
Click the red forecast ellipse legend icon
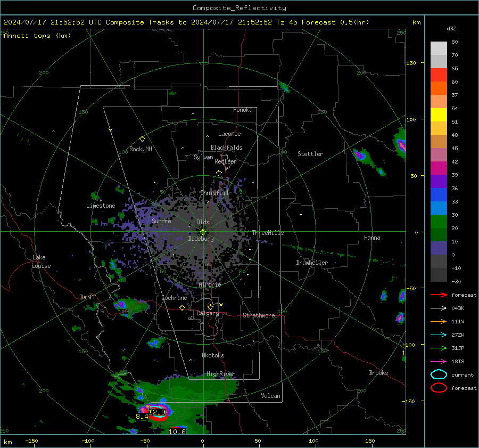click(439, 388)
